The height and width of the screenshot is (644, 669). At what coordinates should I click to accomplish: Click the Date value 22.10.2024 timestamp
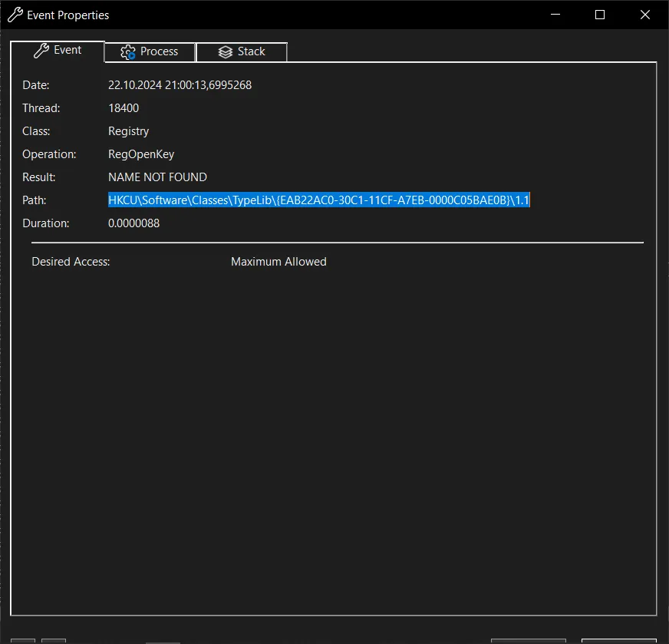click(x=180, y=85)
